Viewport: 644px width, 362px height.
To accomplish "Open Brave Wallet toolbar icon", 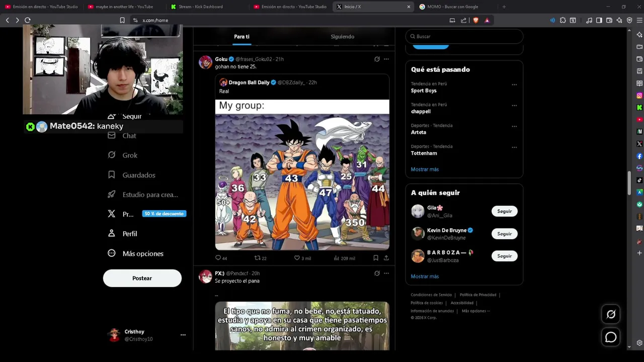I will click(x=609, y=20).
